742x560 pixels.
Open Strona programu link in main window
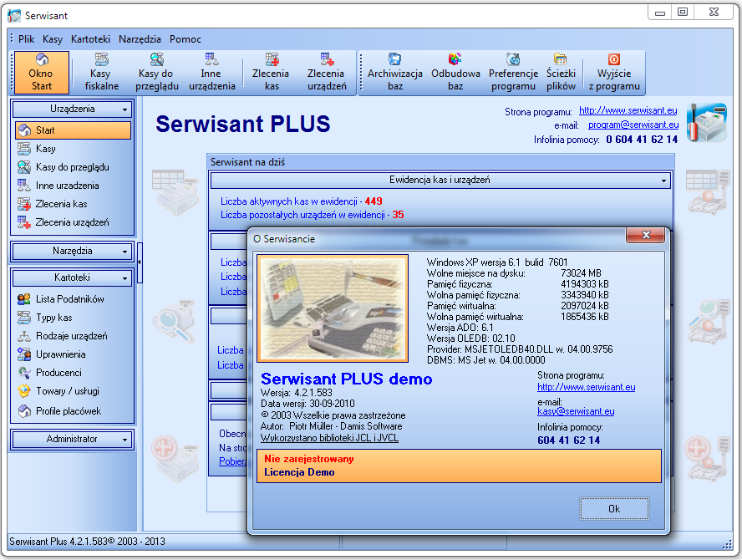pyautogui.click(x=628, y=110)
